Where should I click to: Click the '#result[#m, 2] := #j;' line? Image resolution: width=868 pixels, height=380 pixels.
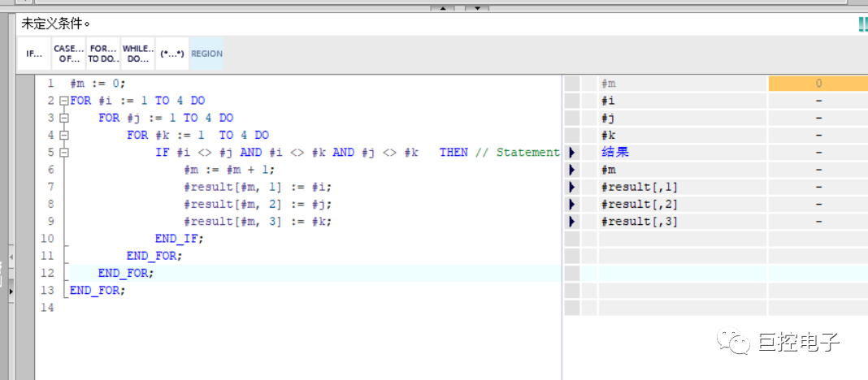coord(258,204)
